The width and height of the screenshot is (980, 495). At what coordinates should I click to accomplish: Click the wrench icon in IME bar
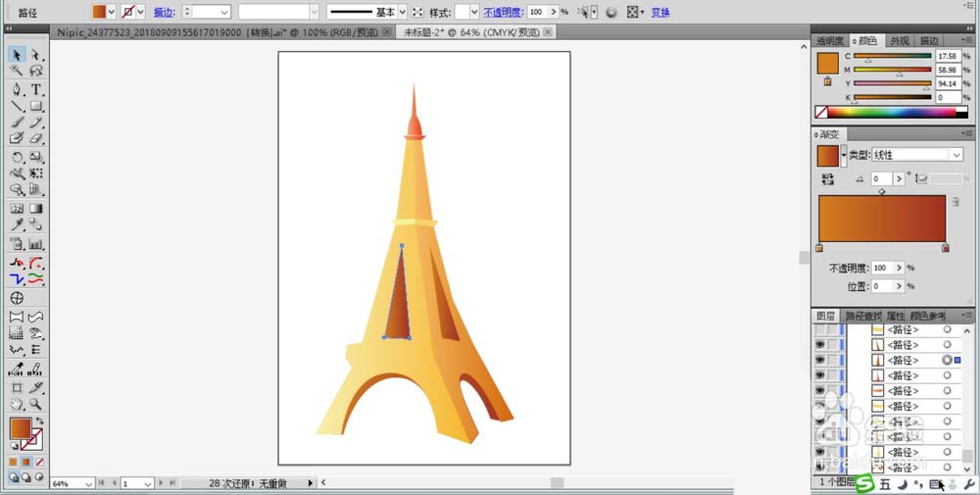coord(970,483)
